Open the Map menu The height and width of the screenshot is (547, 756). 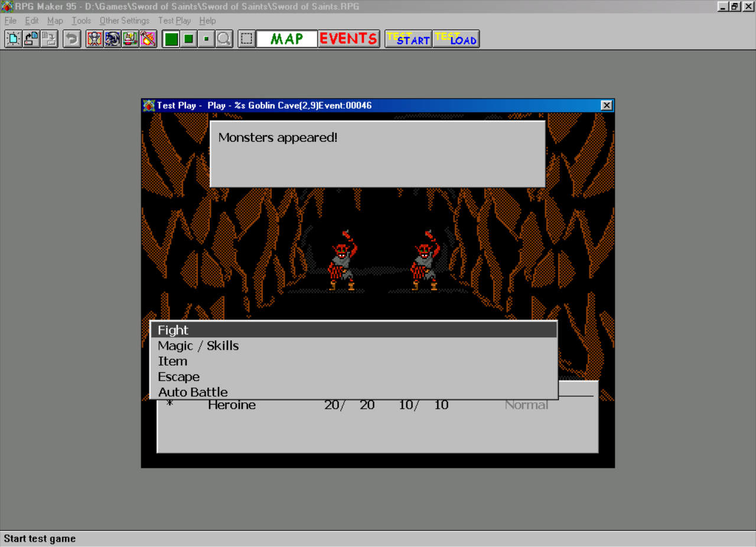pos(55,21)
